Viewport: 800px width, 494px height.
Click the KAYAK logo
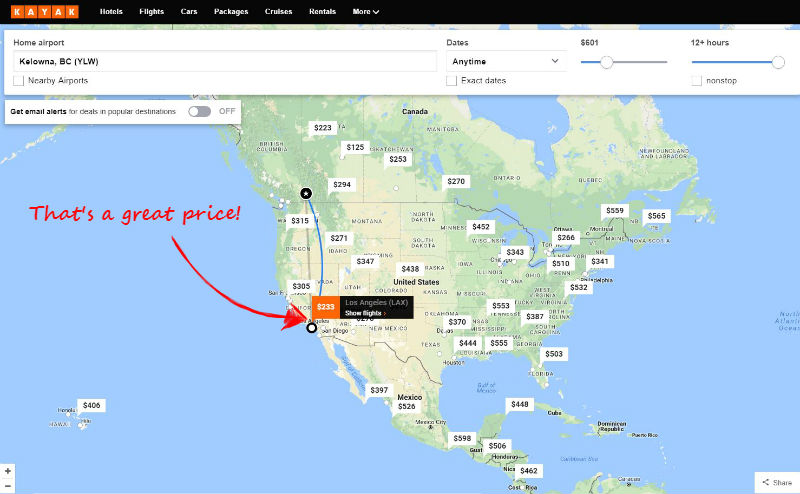point(45,12)
